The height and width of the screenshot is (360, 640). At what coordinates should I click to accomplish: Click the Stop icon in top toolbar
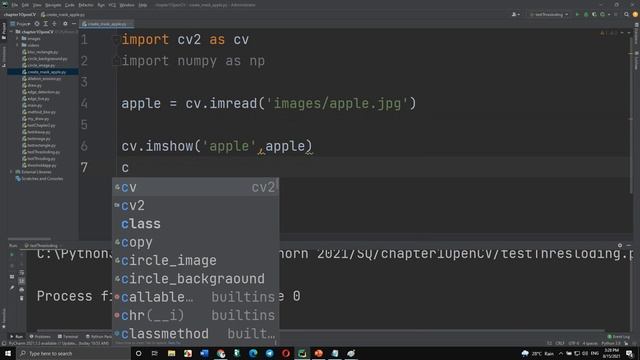(616, 15)
